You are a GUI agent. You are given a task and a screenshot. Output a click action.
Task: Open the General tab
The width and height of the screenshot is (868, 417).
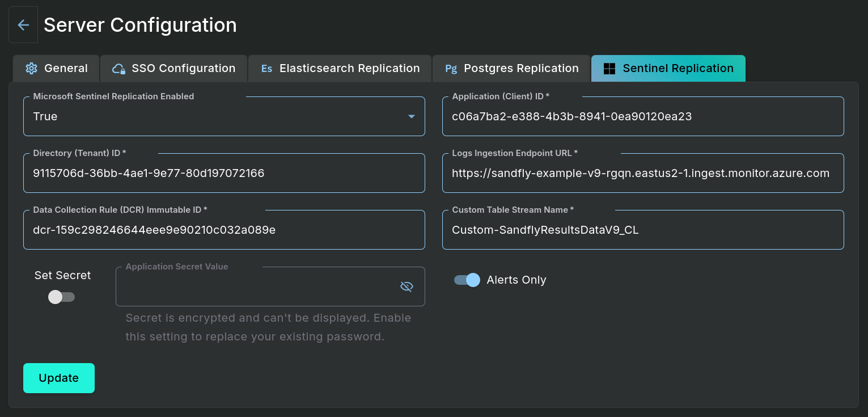tap(56, 69)
